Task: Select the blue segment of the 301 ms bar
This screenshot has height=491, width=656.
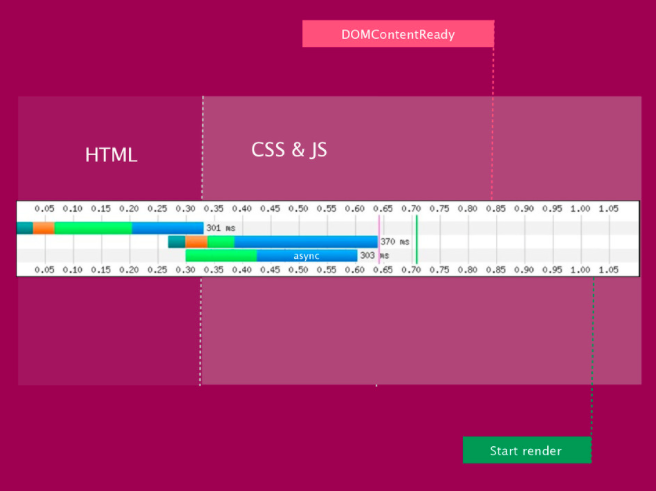Action: 168,228
